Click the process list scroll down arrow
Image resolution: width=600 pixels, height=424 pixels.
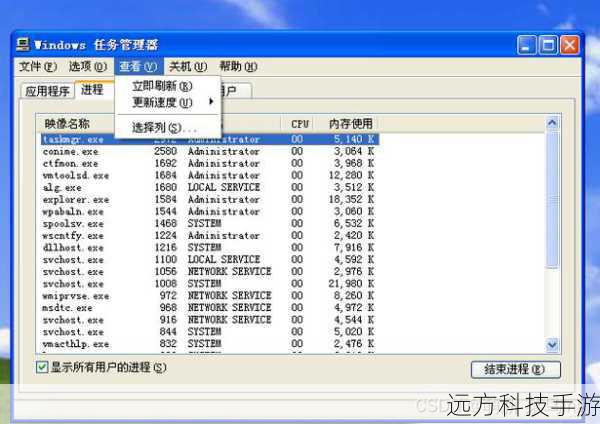[x=552, y=344]
